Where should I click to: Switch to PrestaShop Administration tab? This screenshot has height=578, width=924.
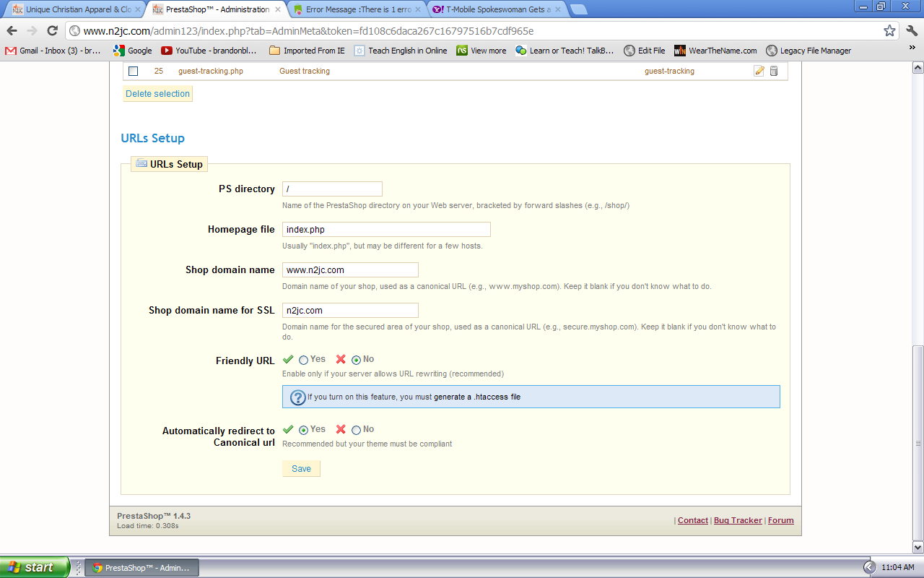point(217,9)
